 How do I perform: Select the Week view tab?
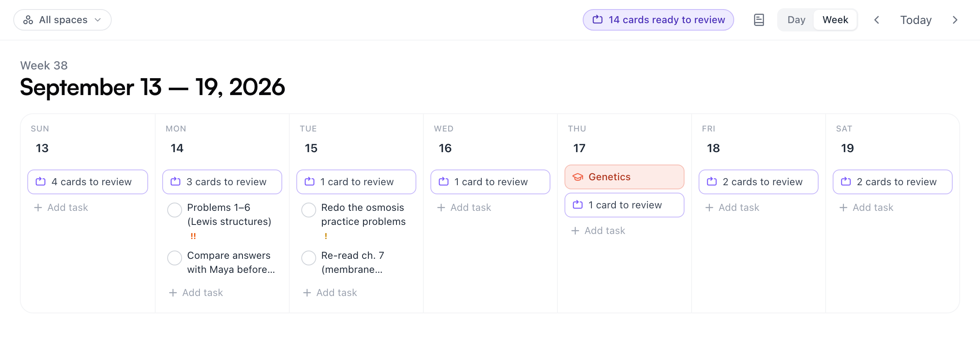click(x=835, y=20)
